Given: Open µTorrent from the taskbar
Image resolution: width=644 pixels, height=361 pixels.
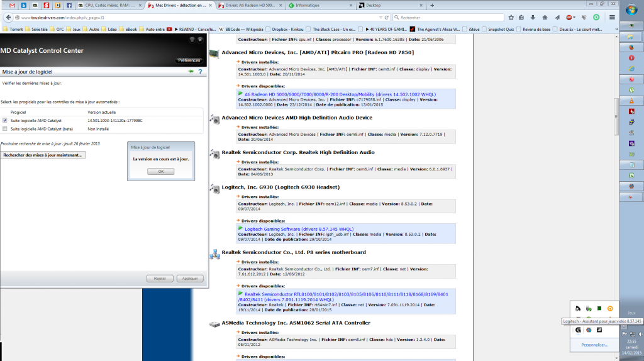Looking at the screenshot, I should click(x=631, y=90).
